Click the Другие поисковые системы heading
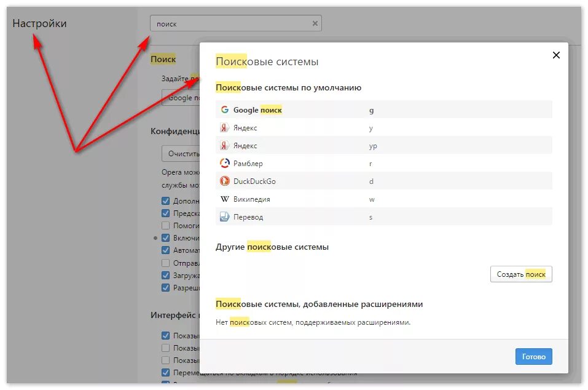Image resolution: width=588 pixels, height=390 pixels. click(x=272, y=247)
